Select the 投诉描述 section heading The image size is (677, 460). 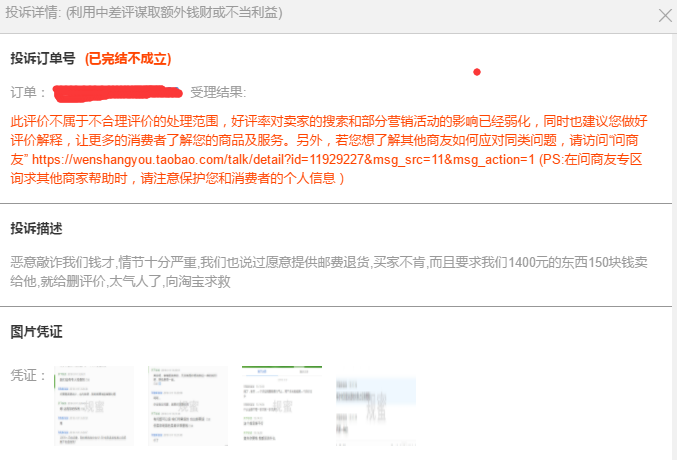tap(36, 228)
